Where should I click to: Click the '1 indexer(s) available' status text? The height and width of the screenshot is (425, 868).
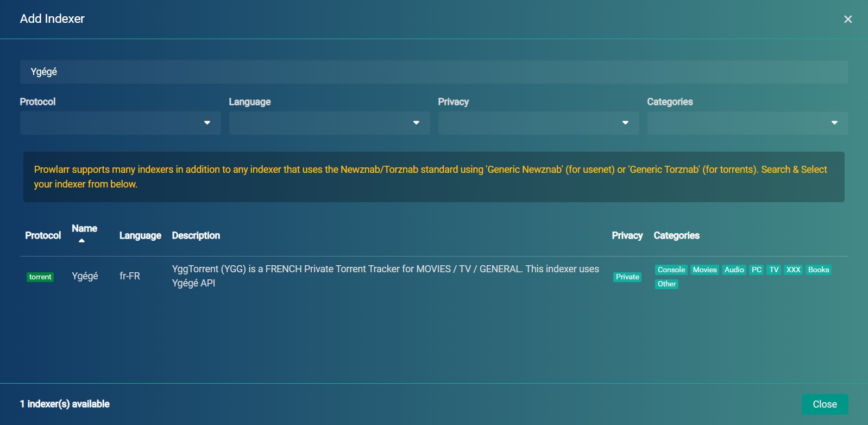tap(65, 404)
